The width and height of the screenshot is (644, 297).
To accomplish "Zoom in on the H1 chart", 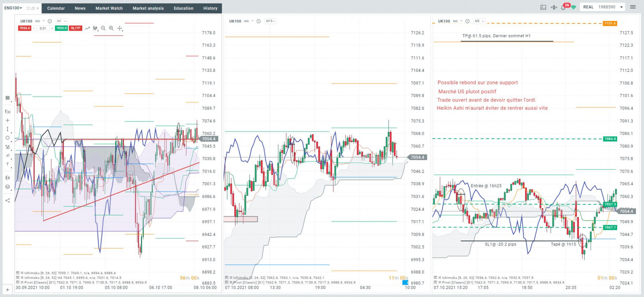I will pos(111,28).
